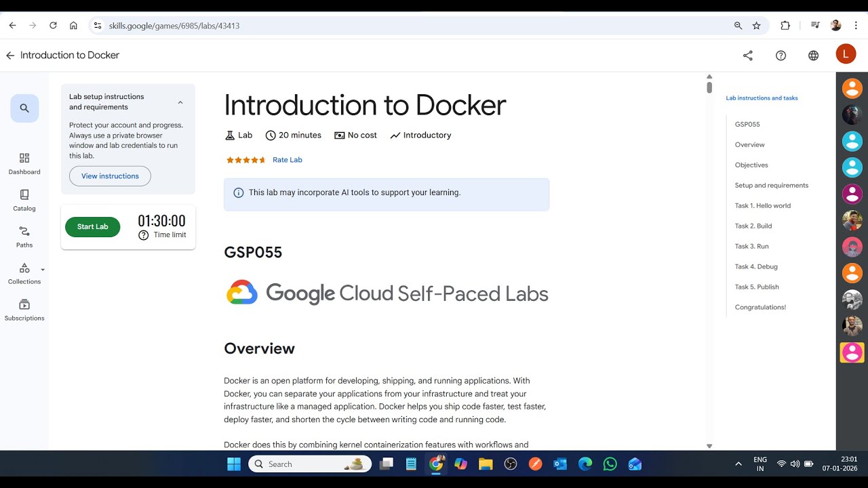Open Notepad from the taskbar
The height and width of the screenshot is (488, 868).
click(x=411, y=464)
